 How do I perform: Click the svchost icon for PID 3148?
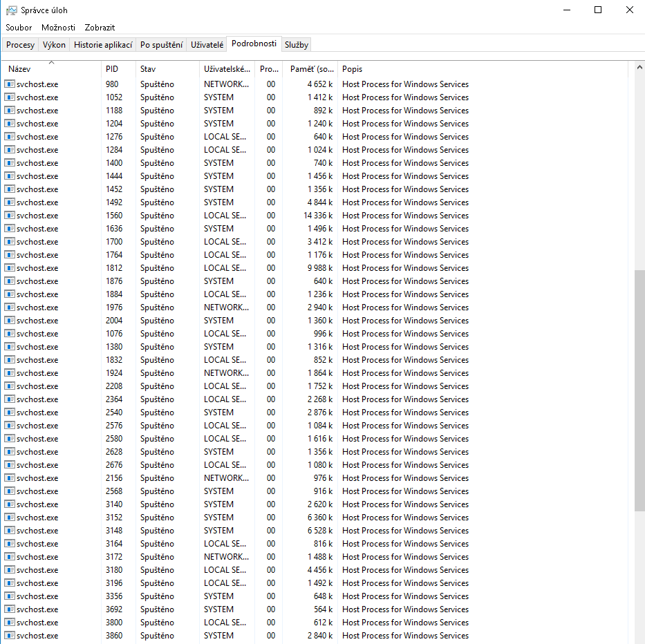tap(10, 531)
